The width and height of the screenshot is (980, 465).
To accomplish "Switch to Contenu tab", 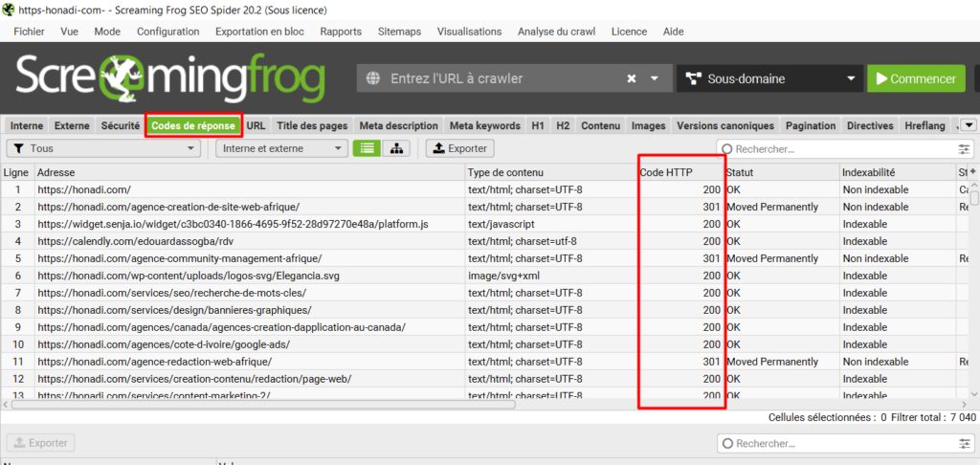I will click(601, 125).
